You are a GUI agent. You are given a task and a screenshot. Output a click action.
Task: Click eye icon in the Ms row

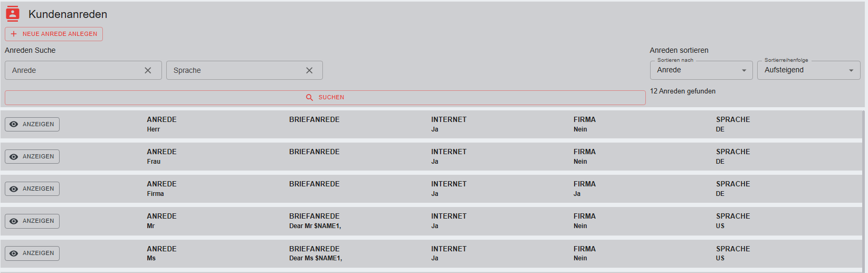pos(14,253)
